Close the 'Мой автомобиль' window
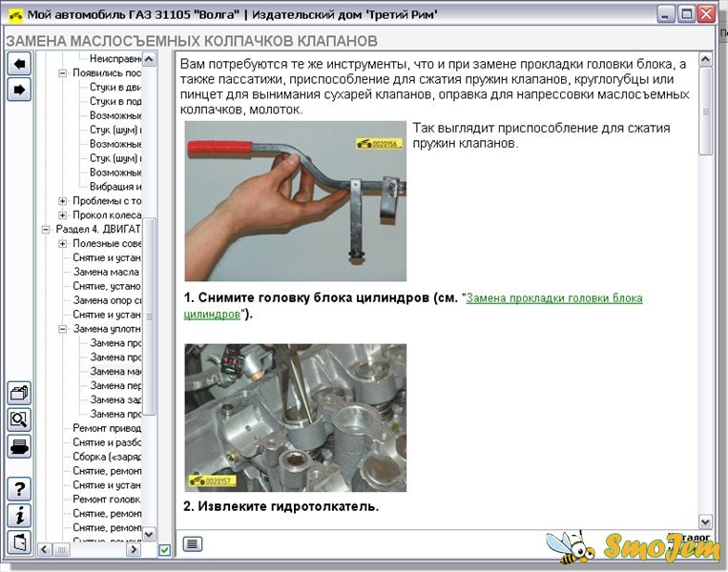This screenshot has height=572, width=728. point(706,14)
